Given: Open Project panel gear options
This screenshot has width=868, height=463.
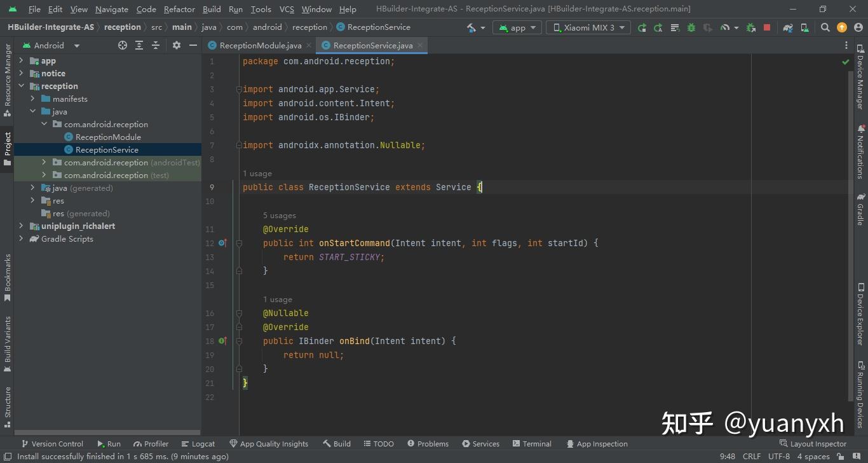Looking at the screenshot, I should pos(177,45).
